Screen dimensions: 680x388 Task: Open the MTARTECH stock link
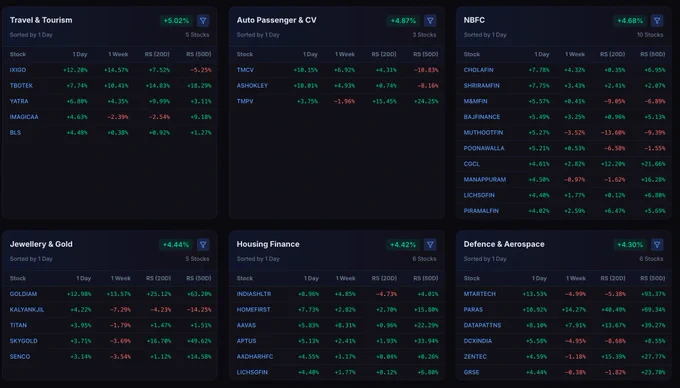(x=479, y=294)
